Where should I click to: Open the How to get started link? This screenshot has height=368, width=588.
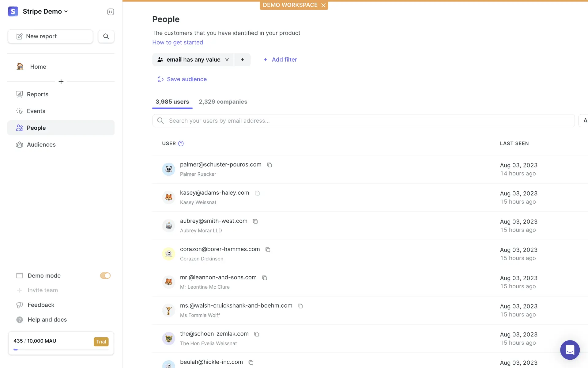(178, 42)
